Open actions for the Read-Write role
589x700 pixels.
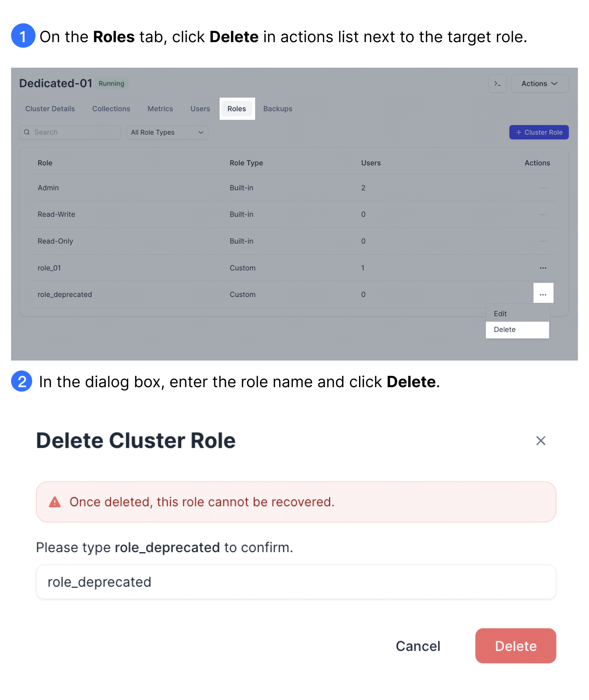543,214
